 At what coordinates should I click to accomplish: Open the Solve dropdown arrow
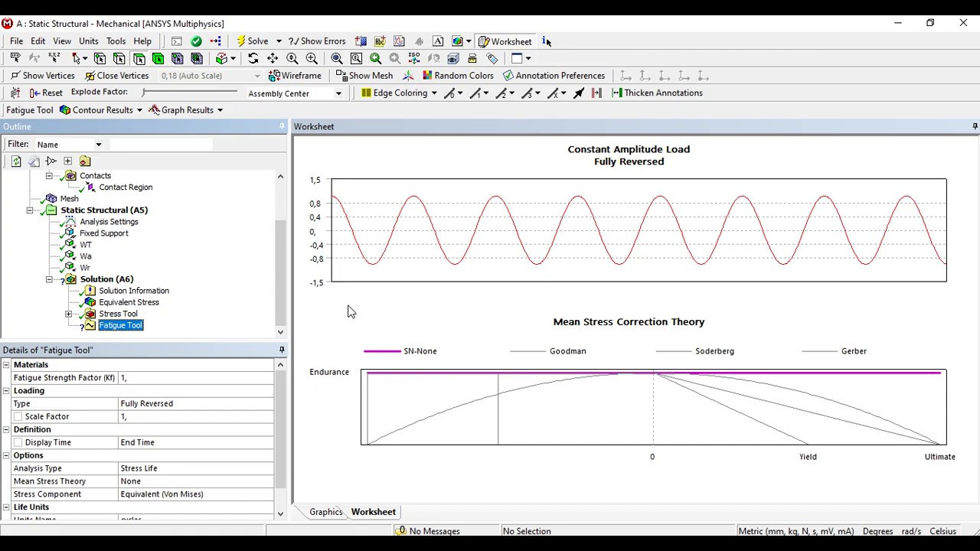(279, 41)
